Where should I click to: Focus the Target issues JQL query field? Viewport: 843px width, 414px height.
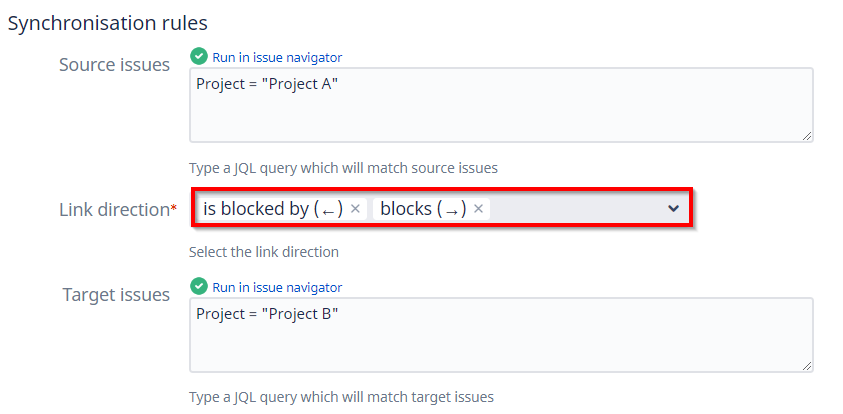[x=500, y=335]
